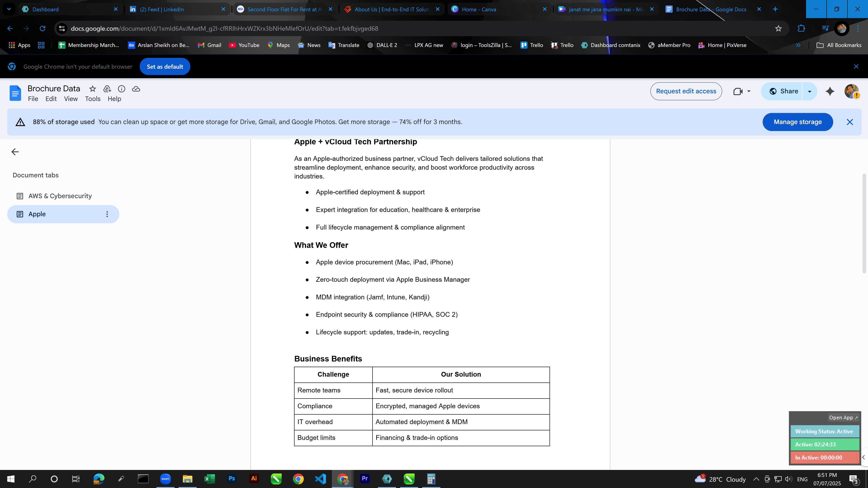This screenshot has height=488, width=868.
Task: Switch to the LinkedIn Feed browser tab
Action: pyautogui.click(x=178, y=9)
